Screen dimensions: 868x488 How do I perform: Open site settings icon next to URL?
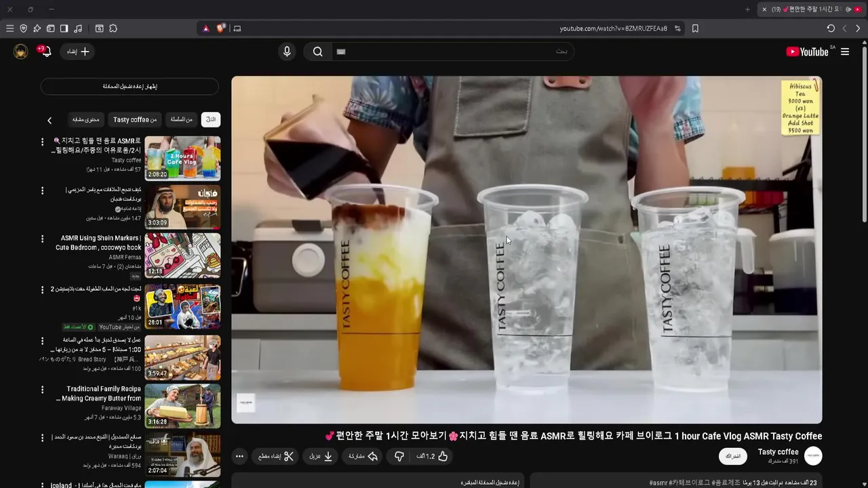click(x=677, y=28)
